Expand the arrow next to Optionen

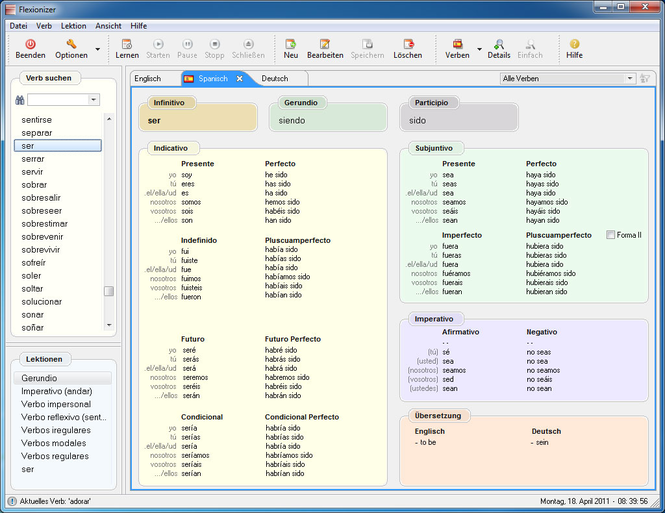tap(98, 50)
